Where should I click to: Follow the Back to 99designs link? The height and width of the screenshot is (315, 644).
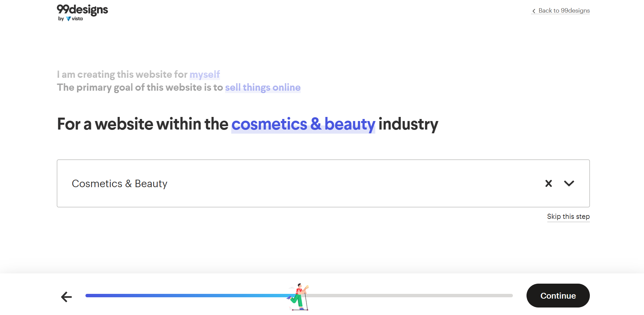(x=561, y=11)
